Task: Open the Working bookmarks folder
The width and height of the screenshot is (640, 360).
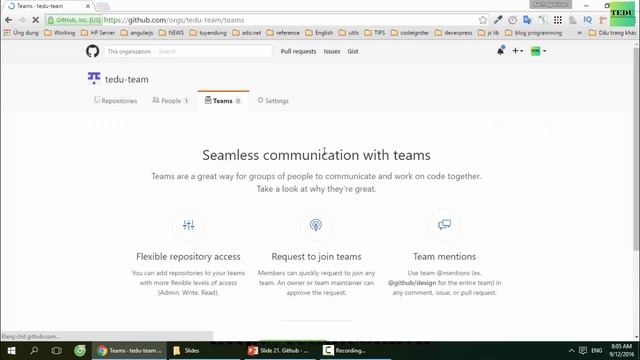Action: pyautogui.click(x=60, y=33)
